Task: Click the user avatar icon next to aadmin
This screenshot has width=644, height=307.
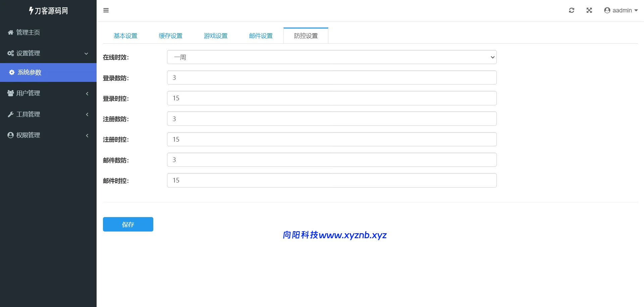Action: pyautogui.click(x=607, y=10)
